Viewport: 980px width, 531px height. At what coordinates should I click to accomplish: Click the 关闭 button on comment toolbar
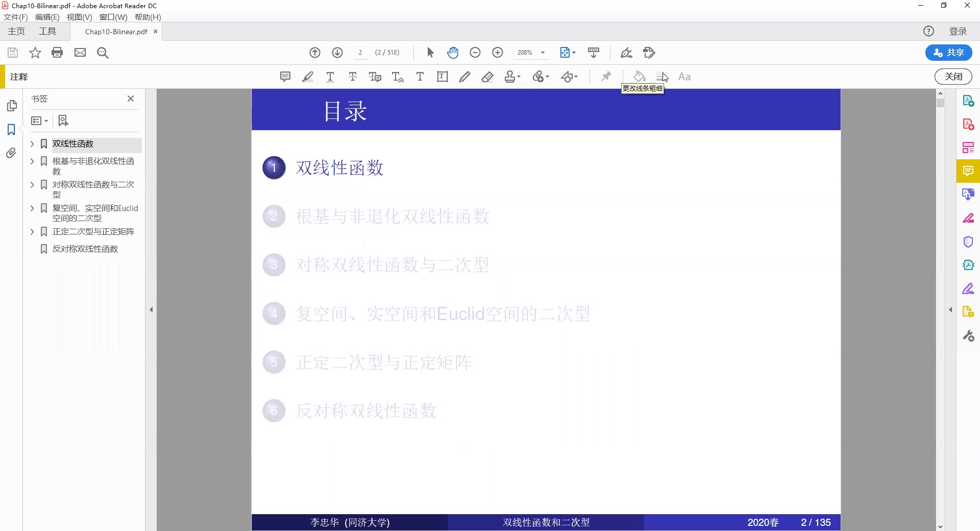coord(953,77)
